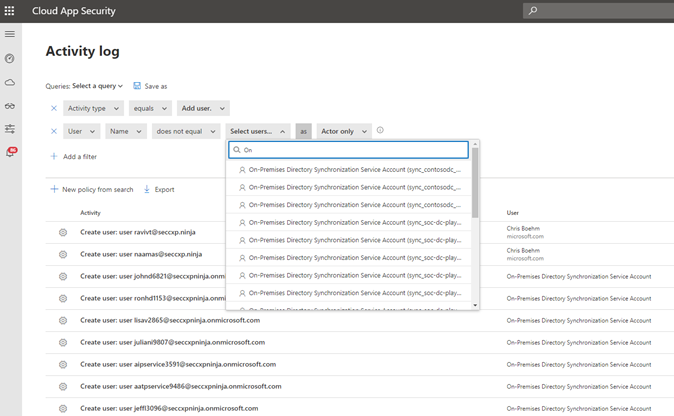
Task: Click the Export download icon
Action: tap(147, 189)
